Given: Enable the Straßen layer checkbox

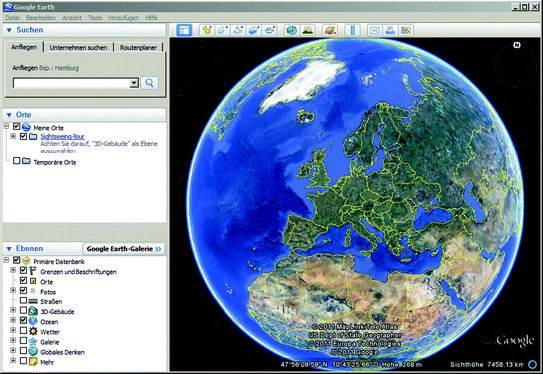Looking at the screenshot, I should click(23, 300).
